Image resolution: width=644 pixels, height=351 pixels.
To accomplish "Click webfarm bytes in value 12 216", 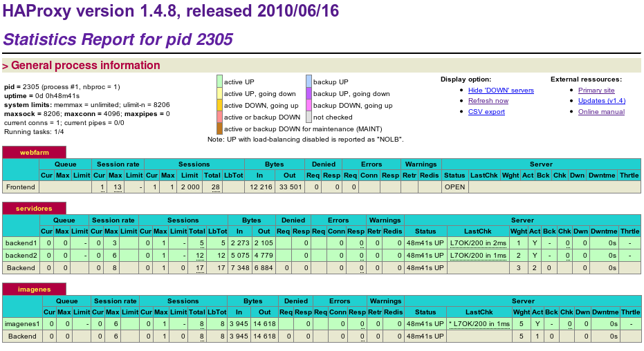I will 261,187.
